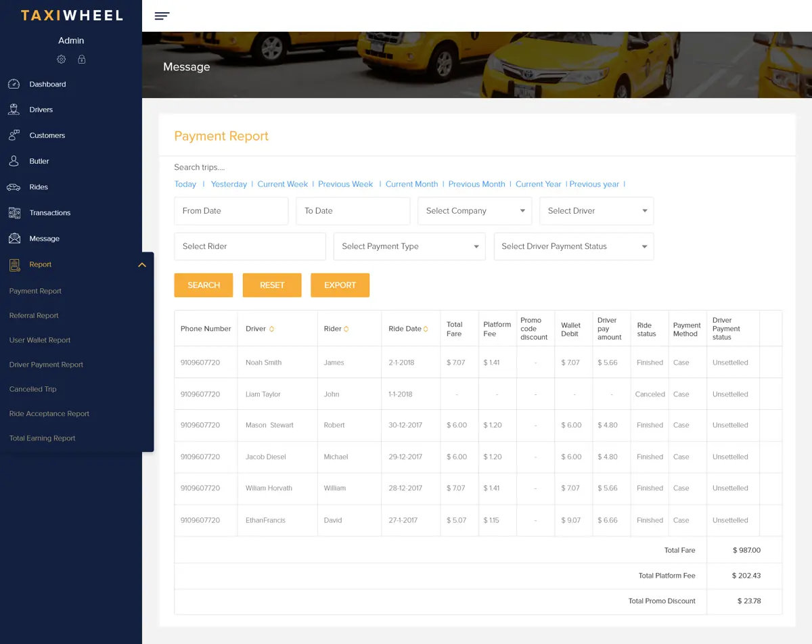Open Cancelled Trip report

pyautogui.click(x=32, y=389)
